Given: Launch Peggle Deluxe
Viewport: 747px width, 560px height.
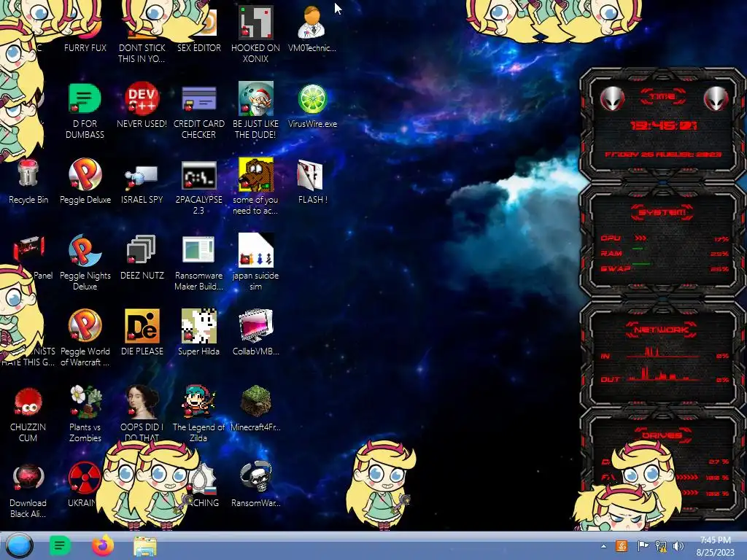Looking at the screenshot, I should (85, 174).
